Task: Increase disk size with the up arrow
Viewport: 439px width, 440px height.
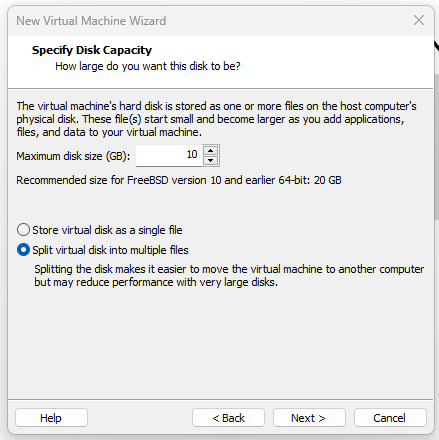Action: click(210, 151)
